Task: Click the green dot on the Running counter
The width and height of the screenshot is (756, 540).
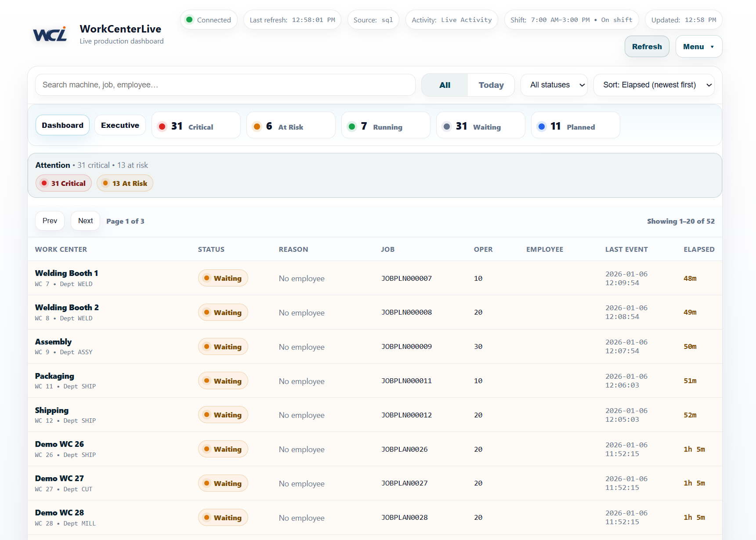Action: (351, 126)
